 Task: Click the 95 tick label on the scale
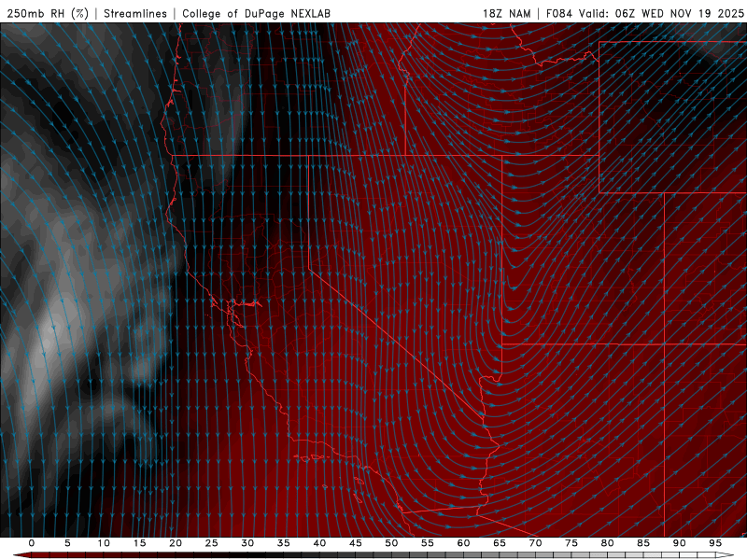coord(715,543)
